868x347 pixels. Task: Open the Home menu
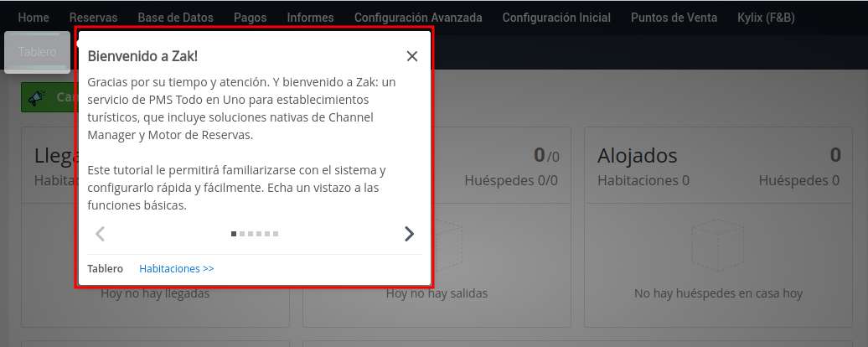(34, 18)
